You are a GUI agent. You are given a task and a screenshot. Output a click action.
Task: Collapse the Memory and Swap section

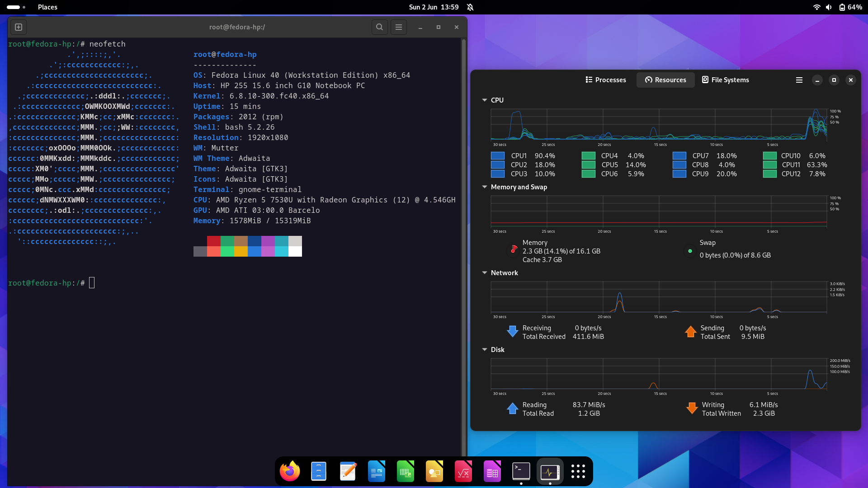point(485,187)
